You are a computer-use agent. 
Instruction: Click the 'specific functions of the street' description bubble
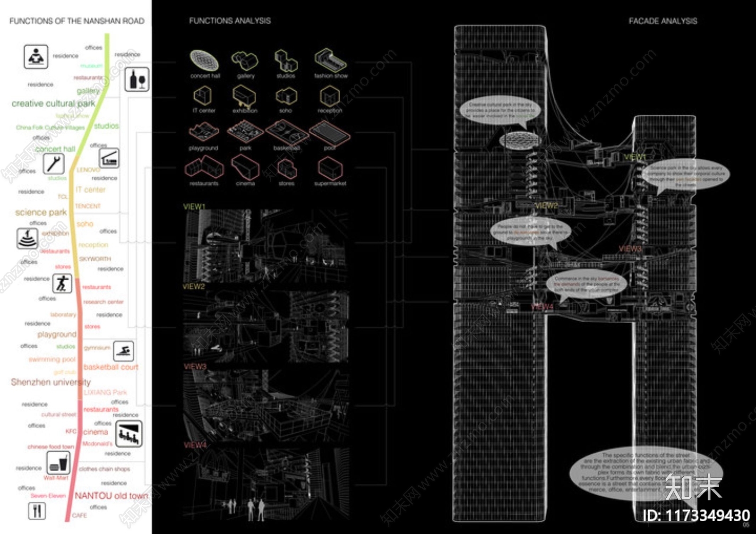pos(646,474)
